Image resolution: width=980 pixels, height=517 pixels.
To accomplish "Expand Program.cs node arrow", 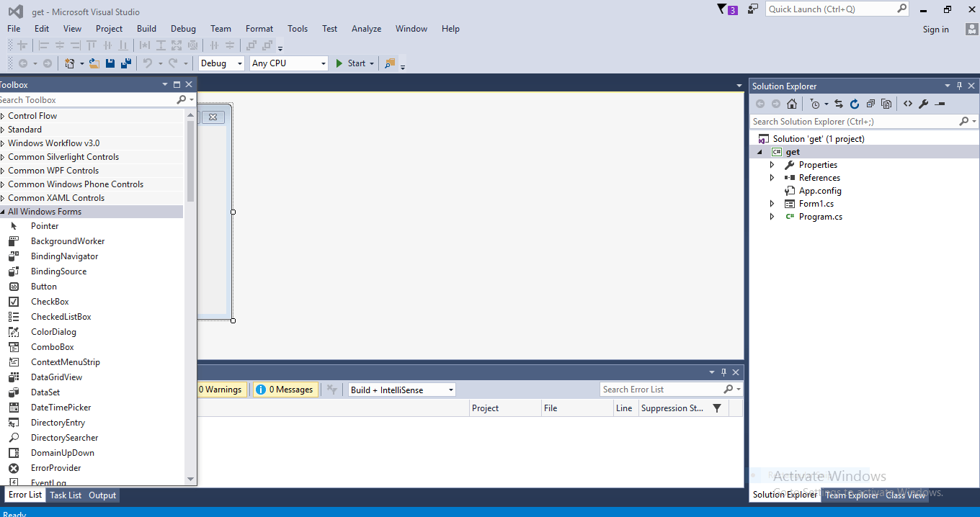I will pos(772,217).
